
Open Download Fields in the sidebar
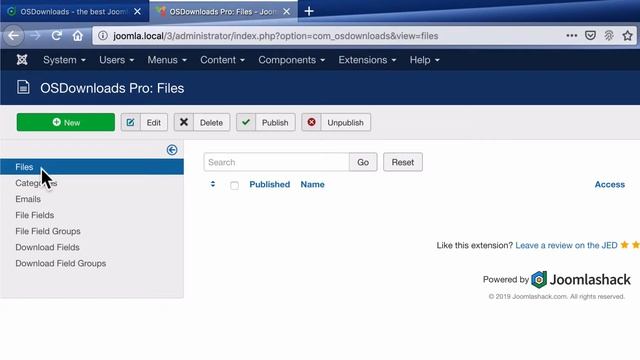[47, 247]
